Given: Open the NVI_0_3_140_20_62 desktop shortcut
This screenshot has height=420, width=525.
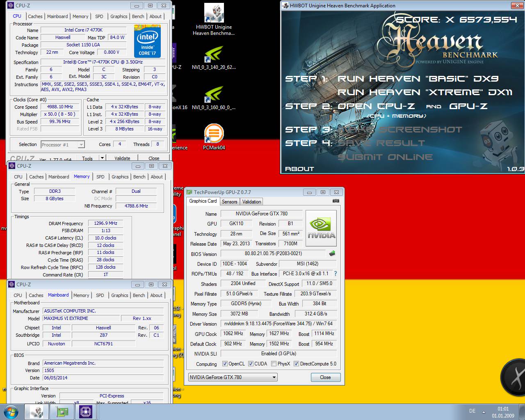Looking at the screenshot, I should click(214, 57).
